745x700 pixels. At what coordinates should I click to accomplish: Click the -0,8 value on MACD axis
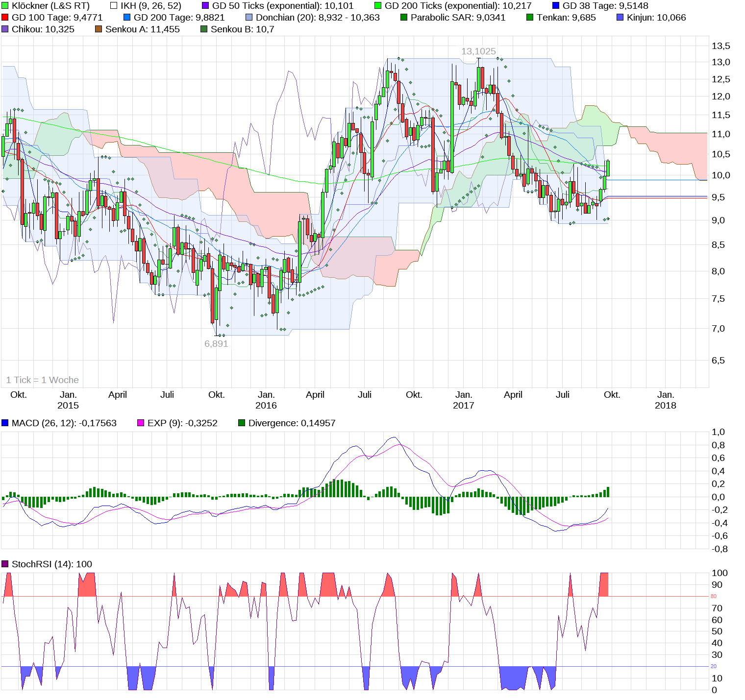(x=720, y=549)
